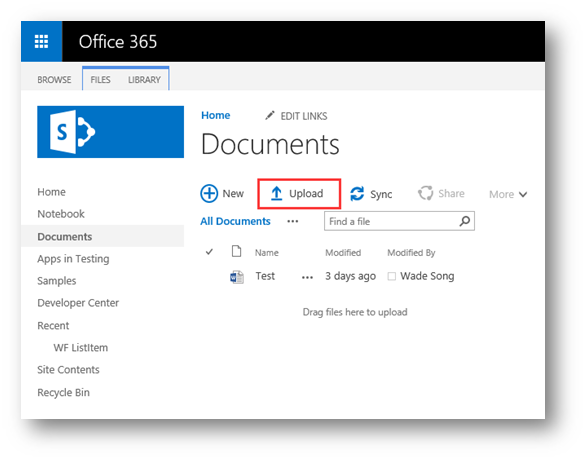The image size is (587, 461).
Task: Open Notebook in the left navigation
Action: (x=61, y=214)
